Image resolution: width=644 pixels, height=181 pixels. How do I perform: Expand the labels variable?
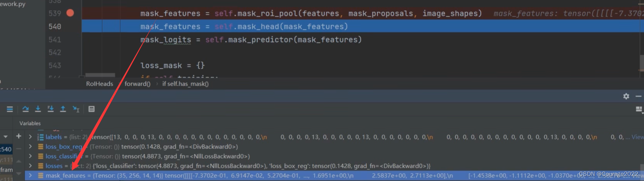[x=30, y=137]
